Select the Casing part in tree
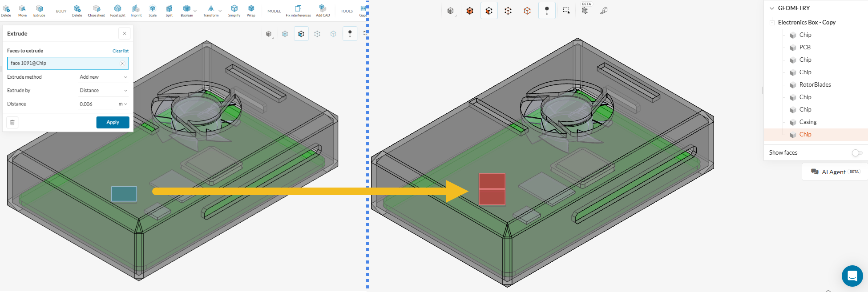This screenshot has height=292, width=868. (807, 122)
